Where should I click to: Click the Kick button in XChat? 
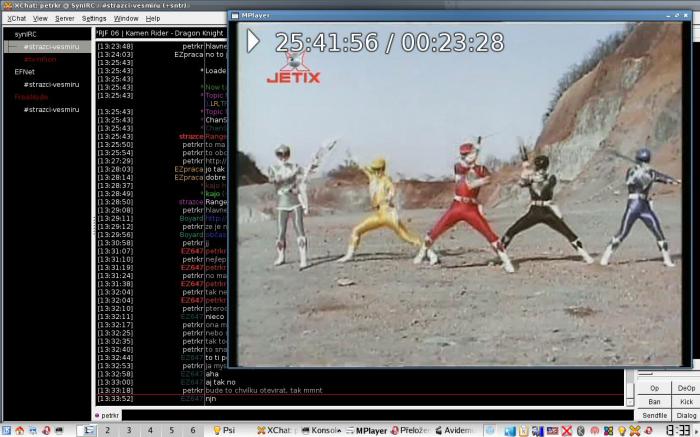pos(686,402)
